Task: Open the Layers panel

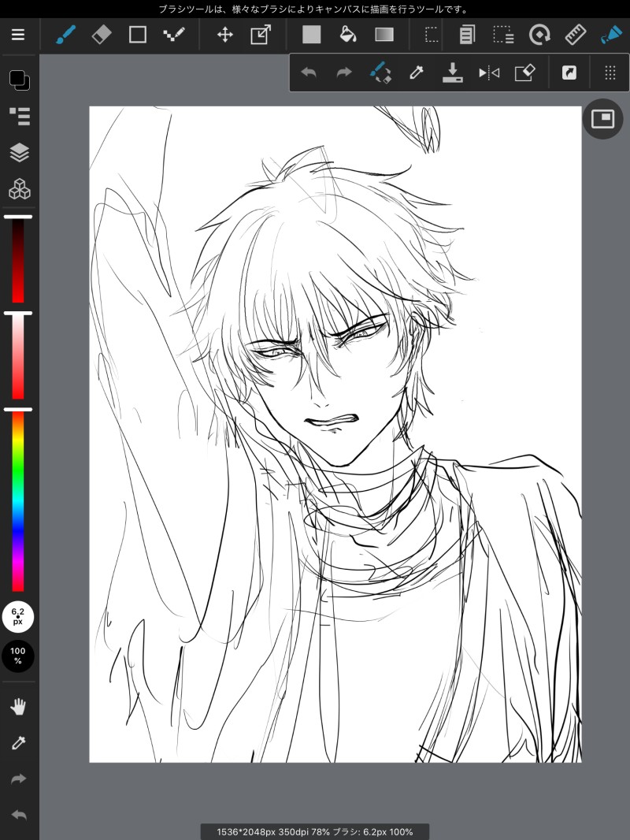Action: pos(20,153)
